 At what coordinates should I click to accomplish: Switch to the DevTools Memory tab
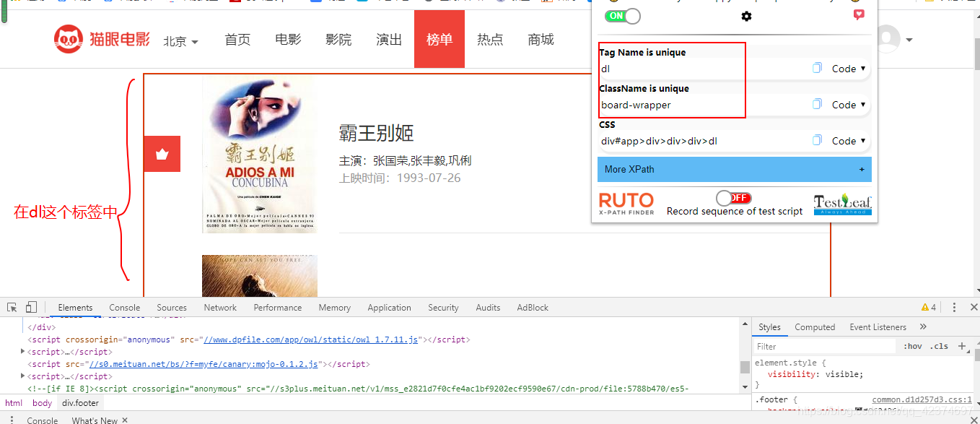[335, 307]
